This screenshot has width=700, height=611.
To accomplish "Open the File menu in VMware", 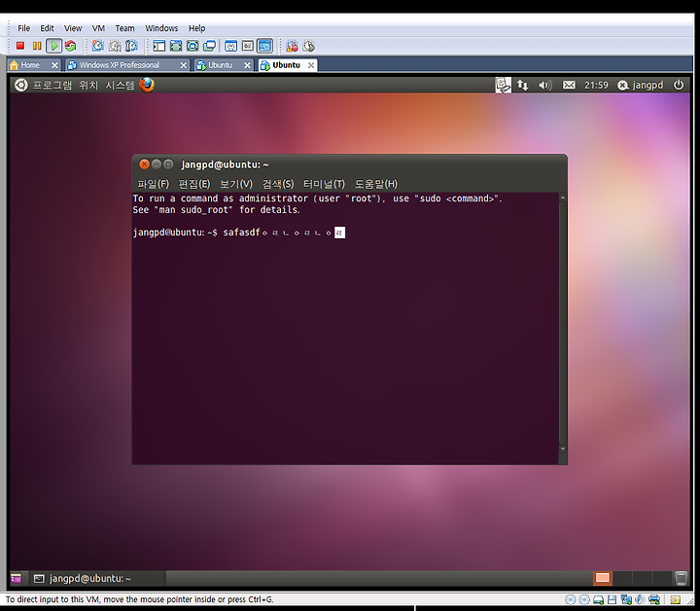I will 23,28.
